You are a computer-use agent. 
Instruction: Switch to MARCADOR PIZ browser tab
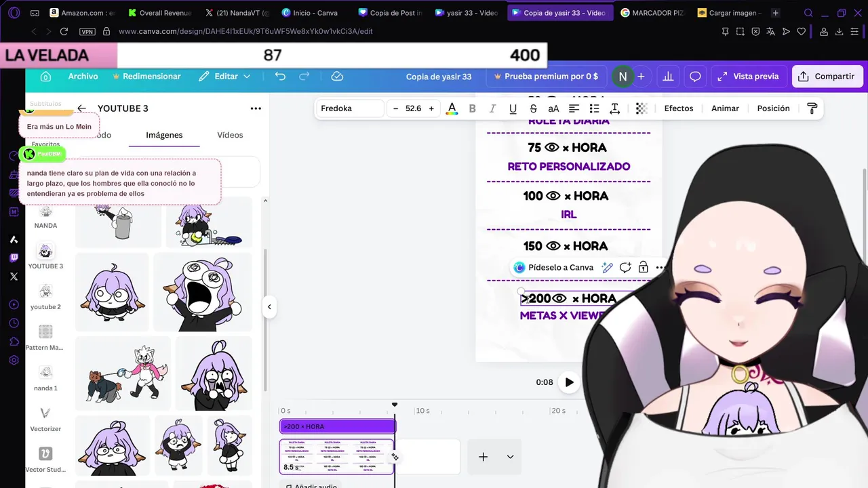[x=653, y=13]
